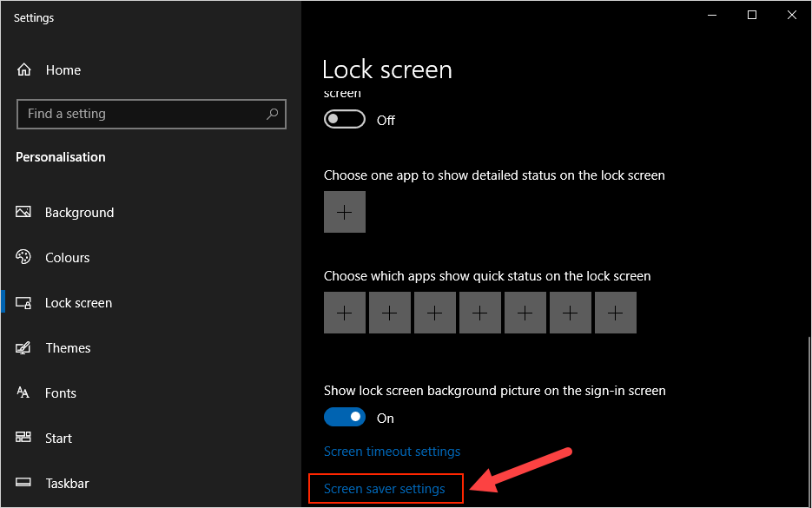This screenshot has height=508, width=812.
Task: Open Fonts settings from the sidebar
Action: coord(61,393)
